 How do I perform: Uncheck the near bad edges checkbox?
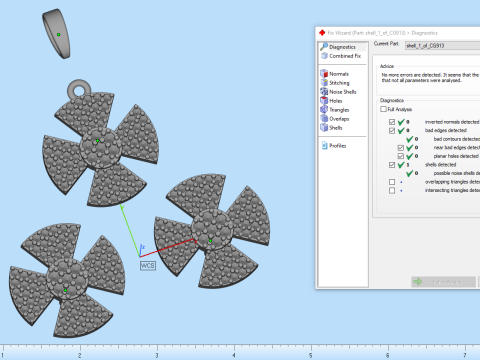(x=401, y=148)
